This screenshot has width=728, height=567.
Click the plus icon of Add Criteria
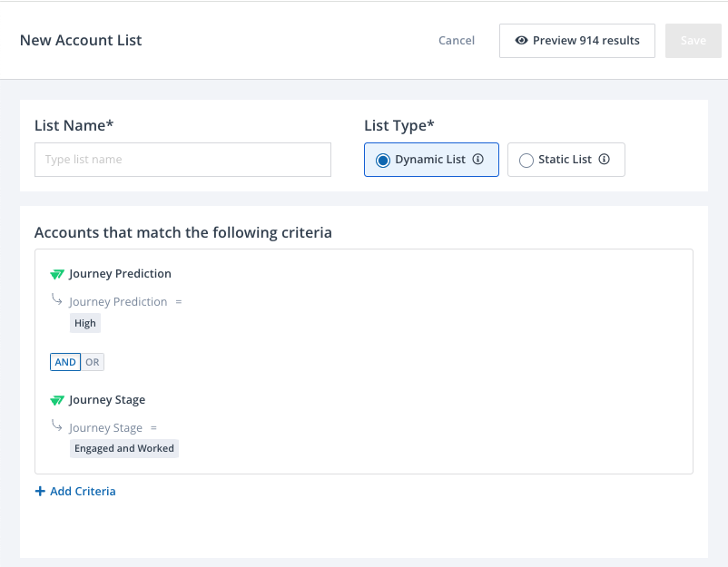40,491
